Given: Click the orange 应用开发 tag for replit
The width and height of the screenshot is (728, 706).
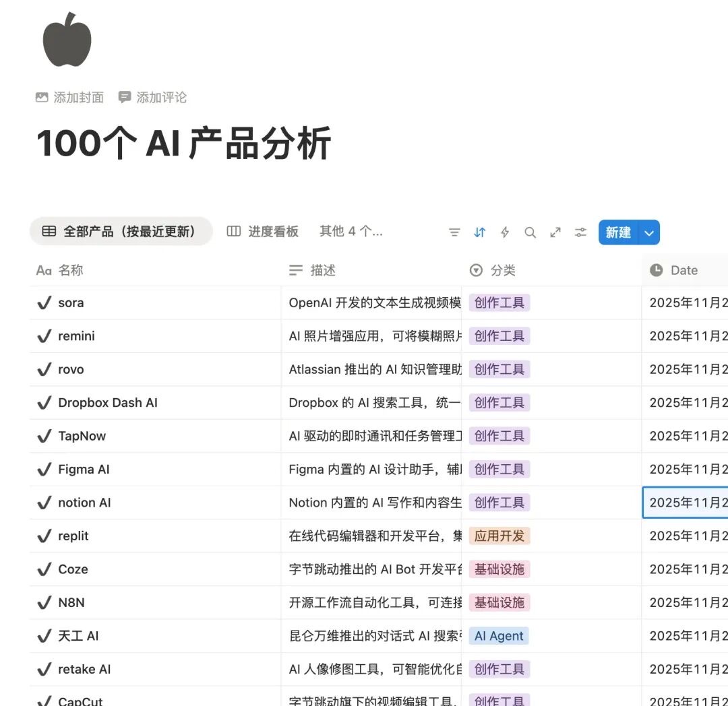Looking at the screenshot, I should (x=499, y=536).
